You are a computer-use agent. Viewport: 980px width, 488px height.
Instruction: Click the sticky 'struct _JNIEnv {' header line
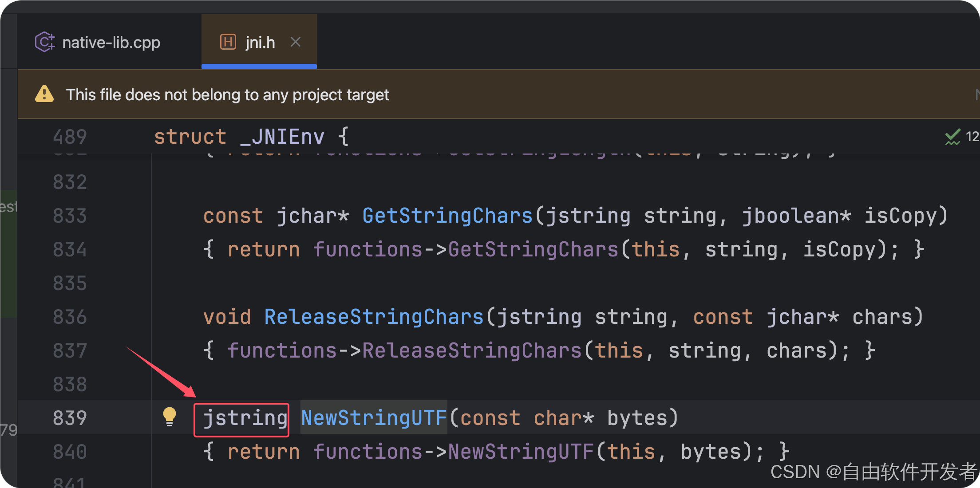pyautogui.click(x=252, y=137)
